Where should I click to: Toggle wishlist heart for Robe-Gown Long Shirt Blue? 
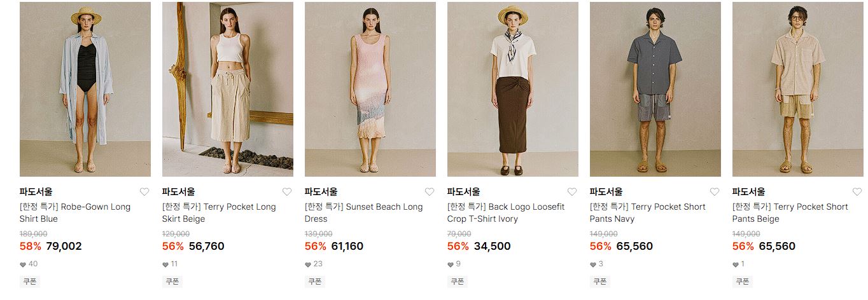[144, 192]
